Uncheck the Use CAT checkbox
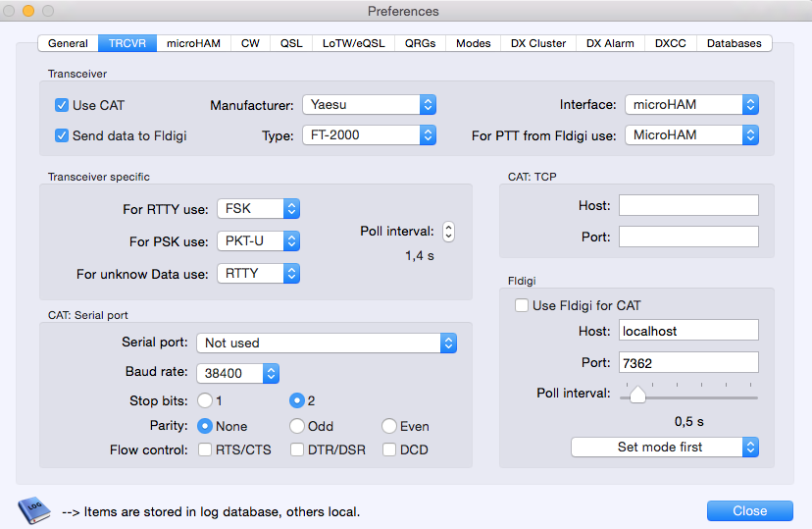 (x=62, y=105)
